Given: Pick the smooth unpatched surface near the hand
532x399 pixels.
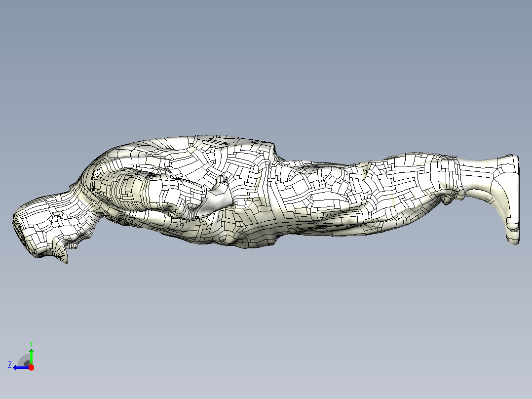Looking at the screenshot, I should coord(217,202).
